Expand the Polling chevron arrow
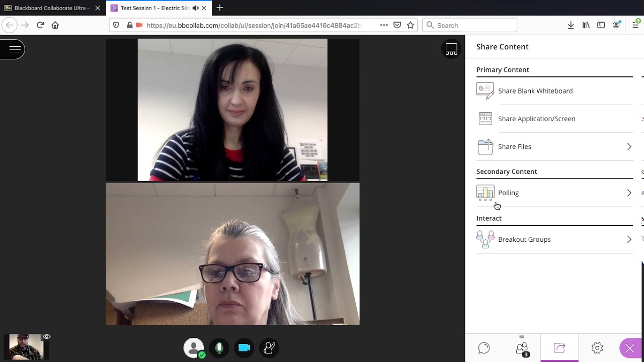The width and height of the screenshot is (644, 362). click(629, 193)
